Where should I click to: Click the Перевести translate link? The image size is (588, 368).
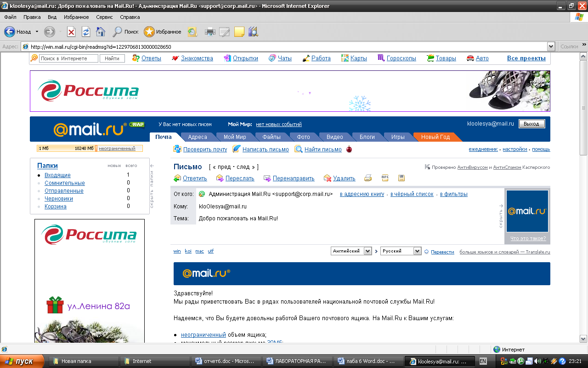pos(443,252)
